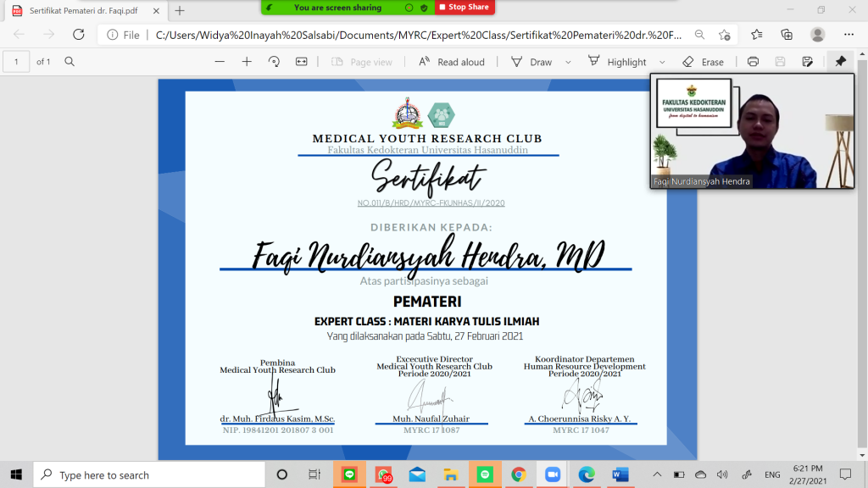868x488 pixels.
Task: Open a new tab with the plus button
Action: point(180,10)
